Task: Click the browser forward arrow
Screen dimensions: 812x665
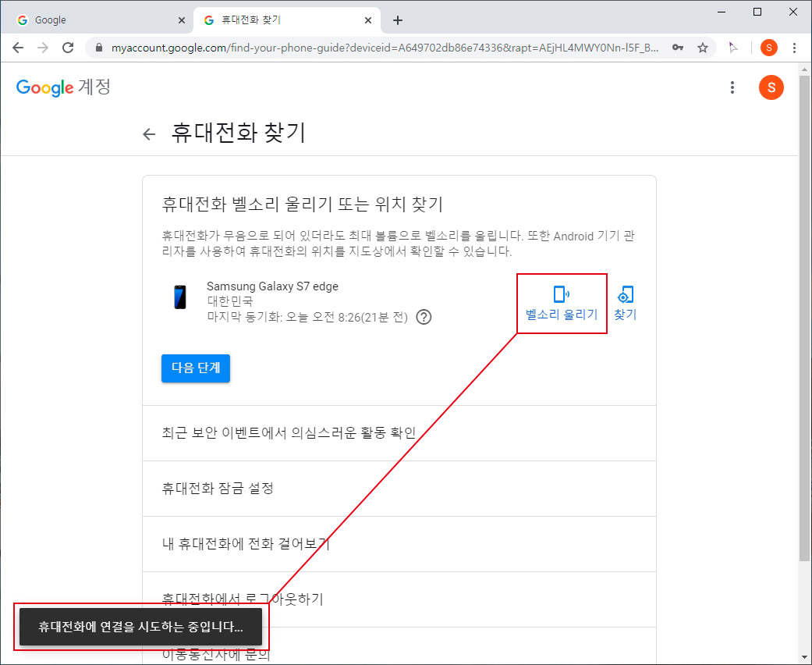Action: (43, 48)
